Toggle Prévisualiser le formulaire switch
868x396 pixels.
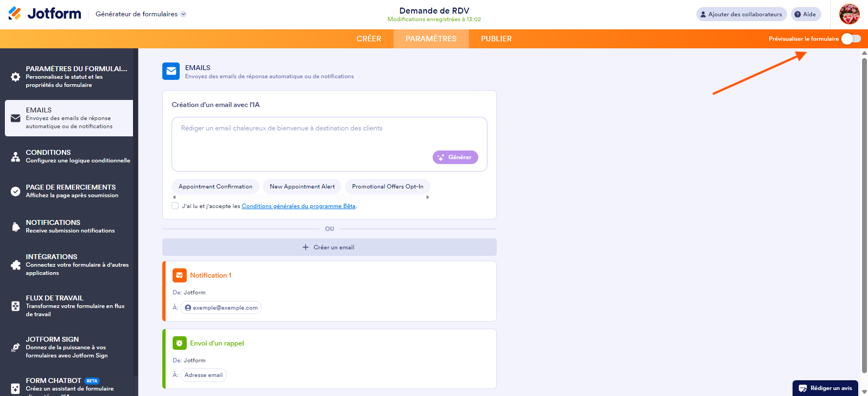[x=851, y=39]
